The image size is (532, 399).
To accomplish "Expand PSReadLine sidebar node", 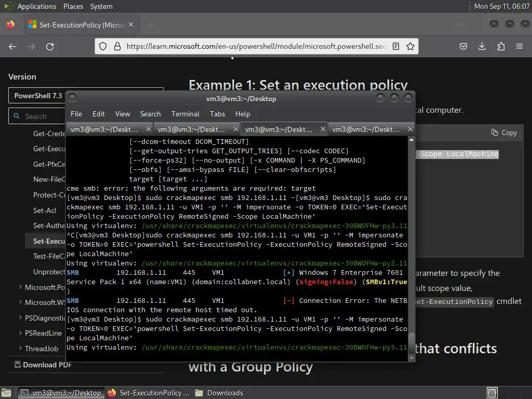I will 20,333.
